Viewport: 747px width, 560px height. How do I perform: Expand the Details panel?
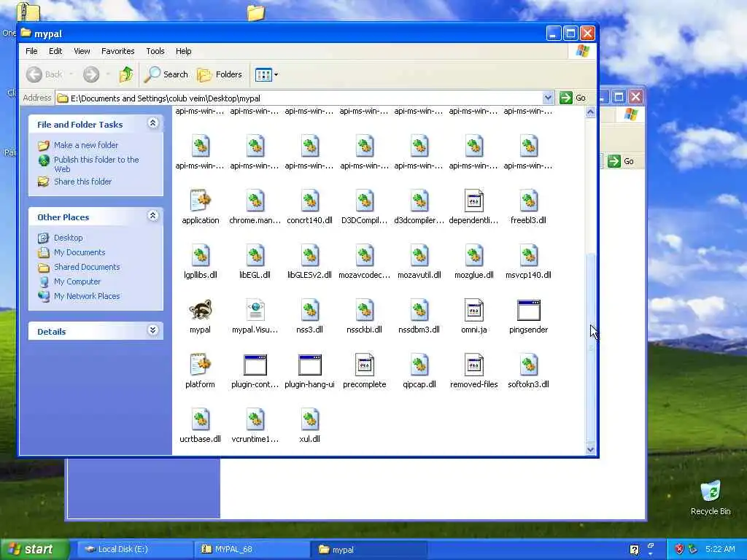click(153, 330)
